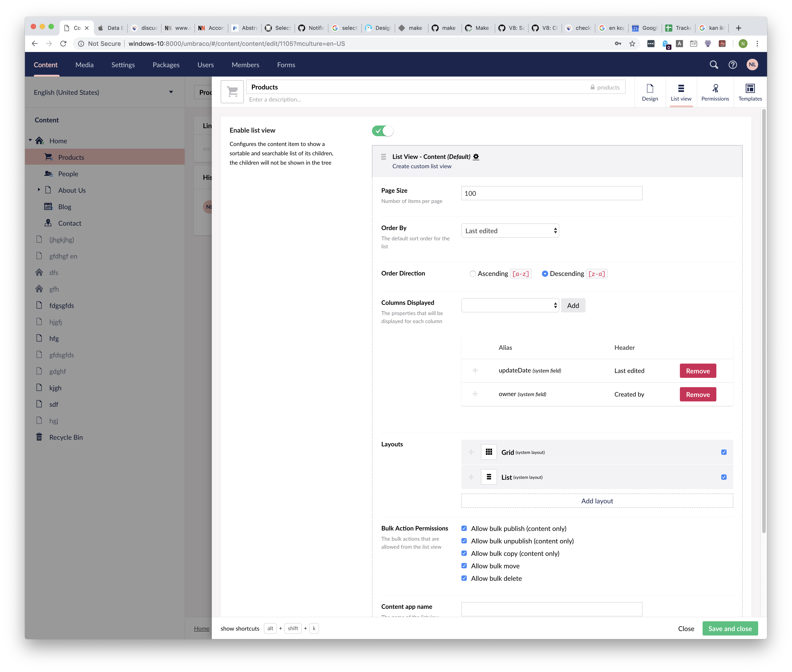Screen dimensions: 792x672
Task: Open the Media section
Action: click(84, 65)
